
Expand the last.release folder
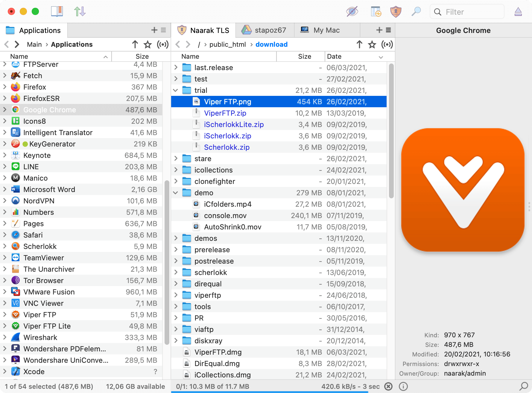coord(176,67)
